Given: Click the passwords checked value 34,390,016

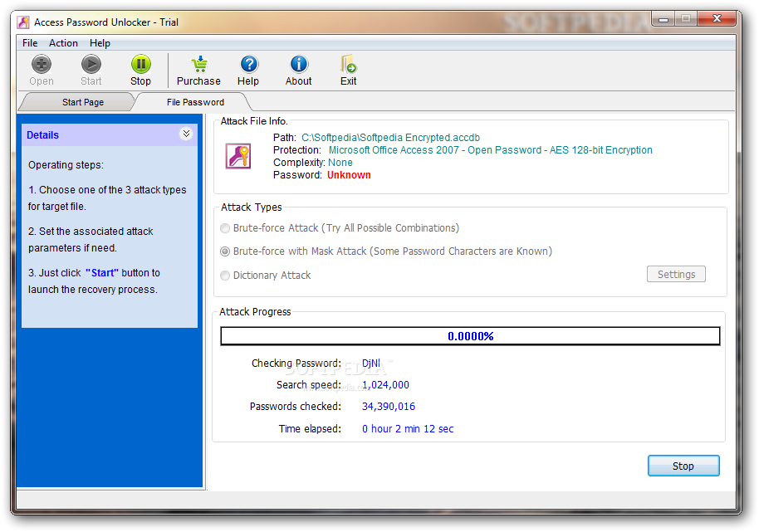Looking at the screenshot, I should click(x=389, y=406).
